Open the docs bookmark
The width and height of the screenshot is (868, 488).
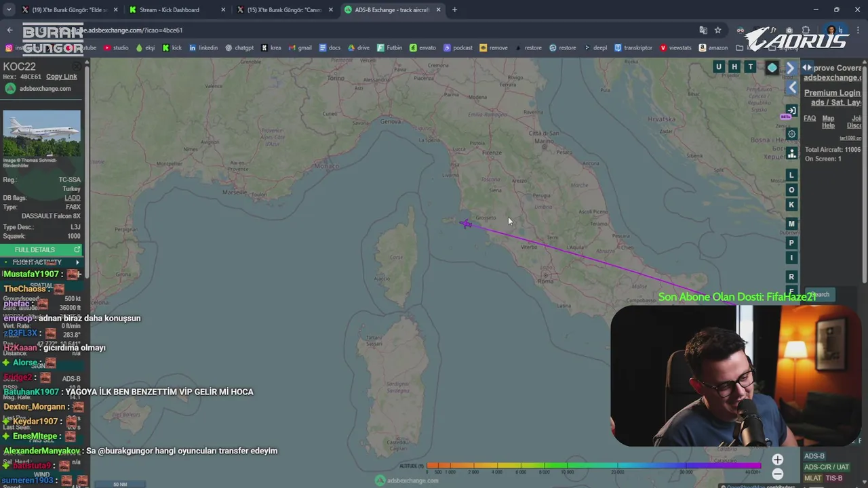click(329, 48)
